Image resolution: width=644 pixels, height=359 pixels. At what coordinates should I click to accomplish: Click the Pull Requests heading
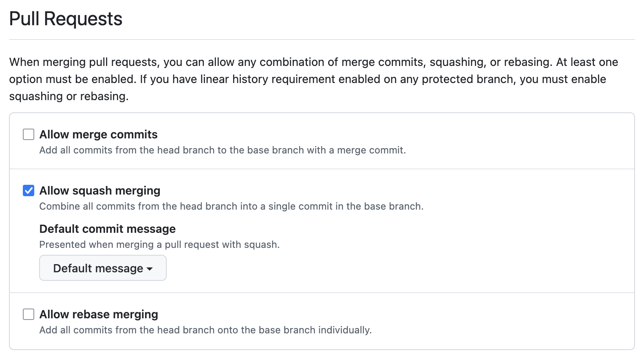click(66, 18)
